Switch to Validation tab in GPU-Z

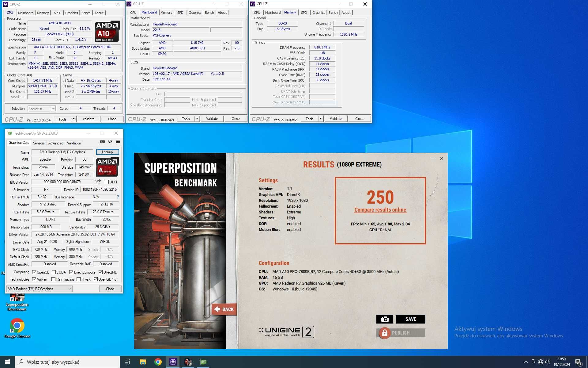click(74, 143)
